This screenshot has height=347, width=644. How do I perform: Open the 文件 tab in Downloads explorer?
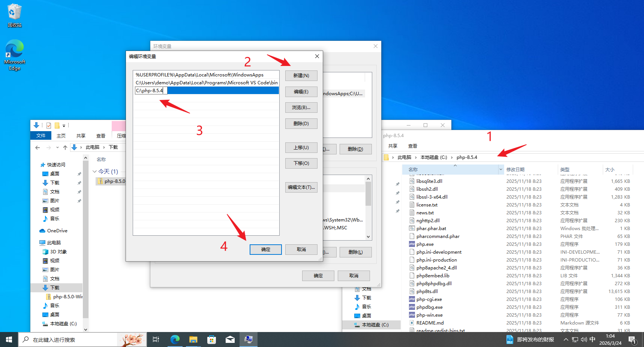41,136
